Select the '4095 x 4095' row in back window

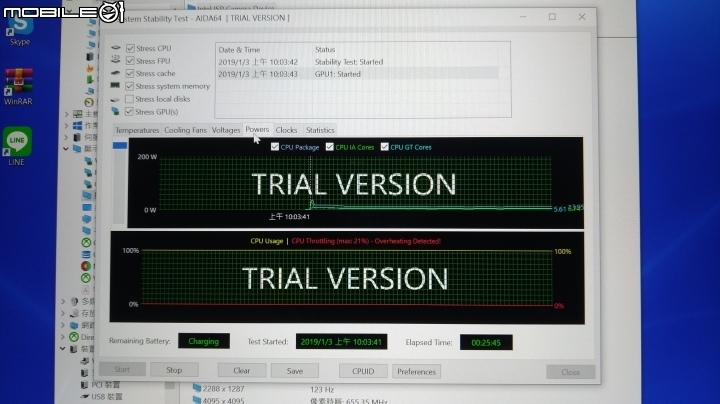224,400
